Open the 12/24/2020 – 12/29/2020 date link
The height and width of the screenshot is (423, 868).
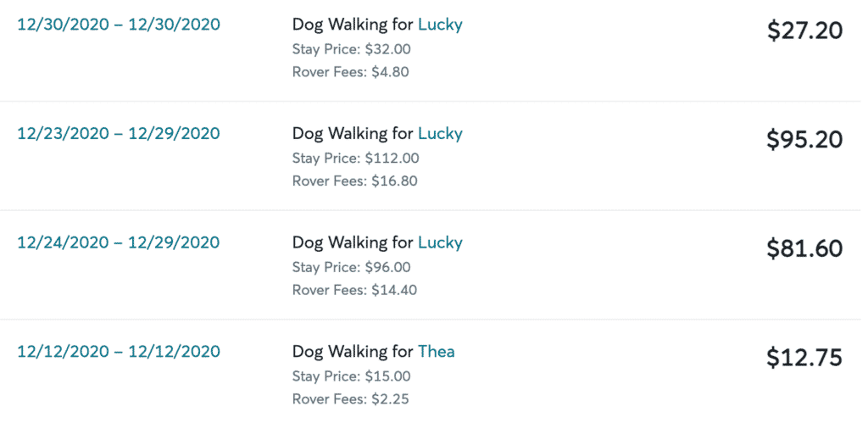point(119,242)
